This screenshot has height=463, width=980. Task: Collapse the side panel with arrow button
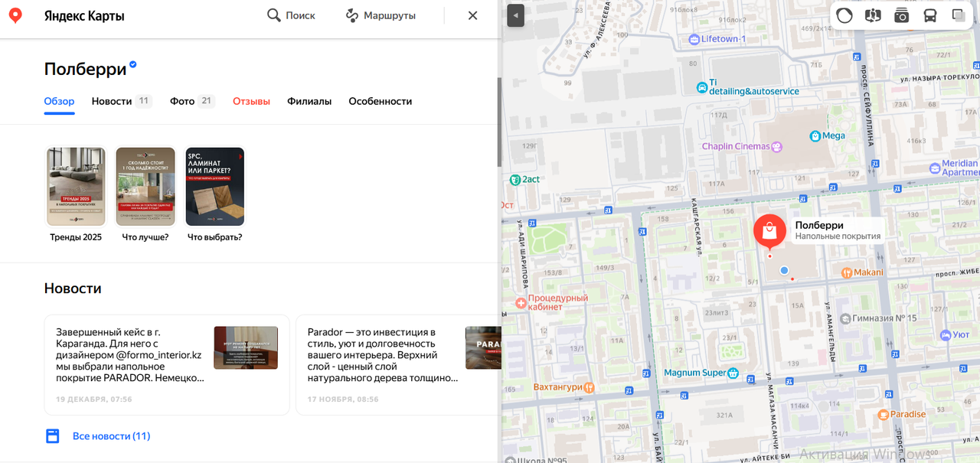[515, 15]
